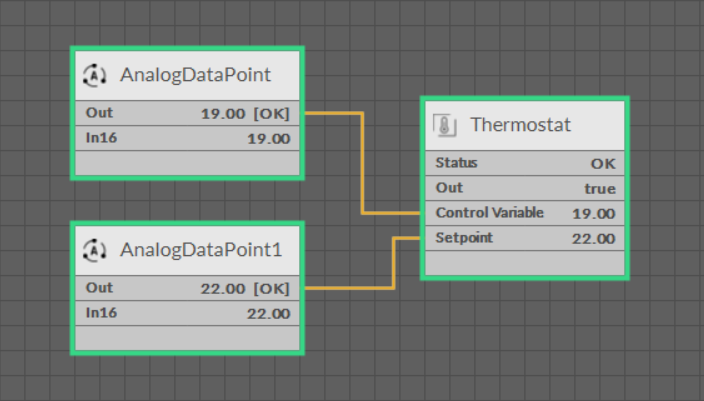This screenshot has width=704, height=401.
Task: Select the AnalogDataPoint block title
Action: pyautogui.click(x=195, y=75)
